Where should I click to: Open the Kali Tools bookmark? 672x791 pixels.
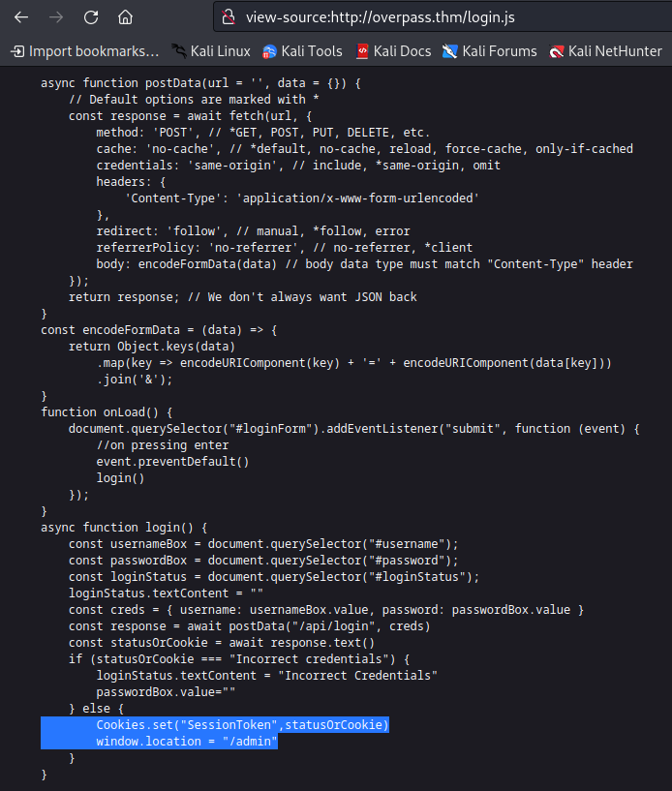coord(302,51)
